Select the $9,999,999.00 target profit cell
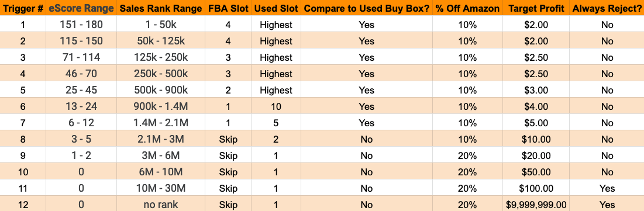Image resolution: width=644 pixels, height=211 pixels. pyautogui.click(x=536, y=205)
